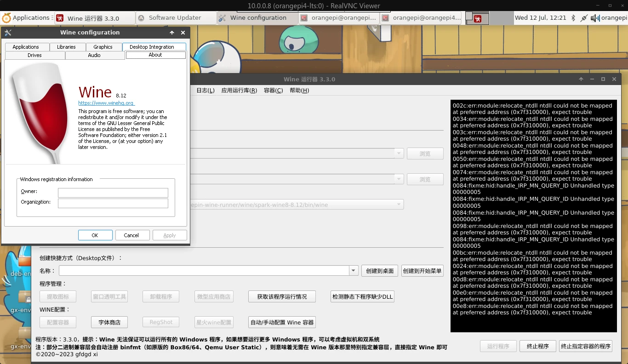Screen dimensions: 628x364
Task: Click the workspace switcher in the panel
Action: (x=489, y=18)
